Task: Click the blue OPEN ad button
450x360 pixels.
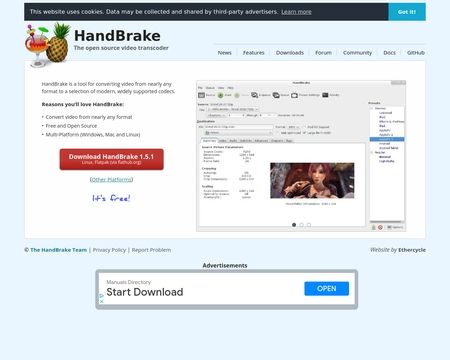Action: 327,289
